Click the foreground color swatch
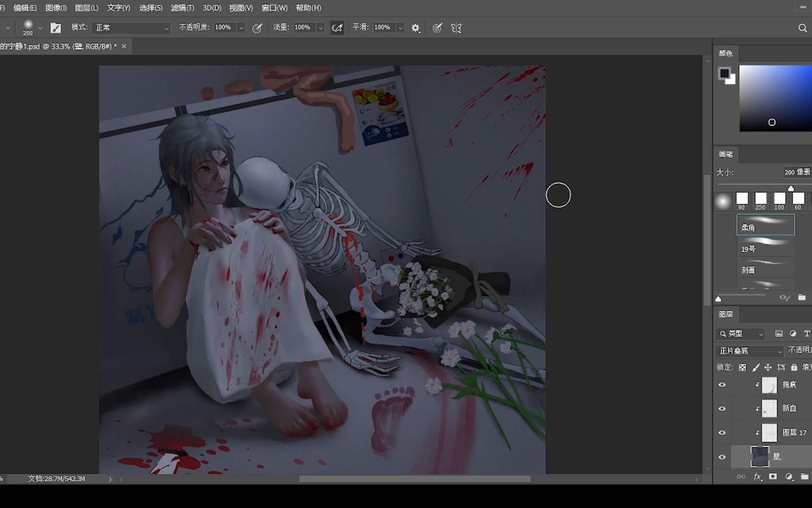Image resolution: width=812 pixels, height=508 pixels. click(x=724, y=73)
